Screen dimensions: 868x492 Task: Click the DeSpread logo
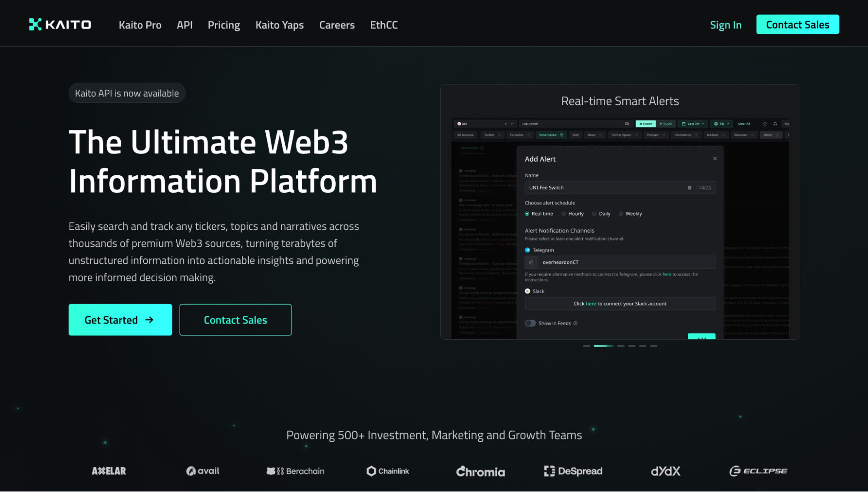coord(573,471)
